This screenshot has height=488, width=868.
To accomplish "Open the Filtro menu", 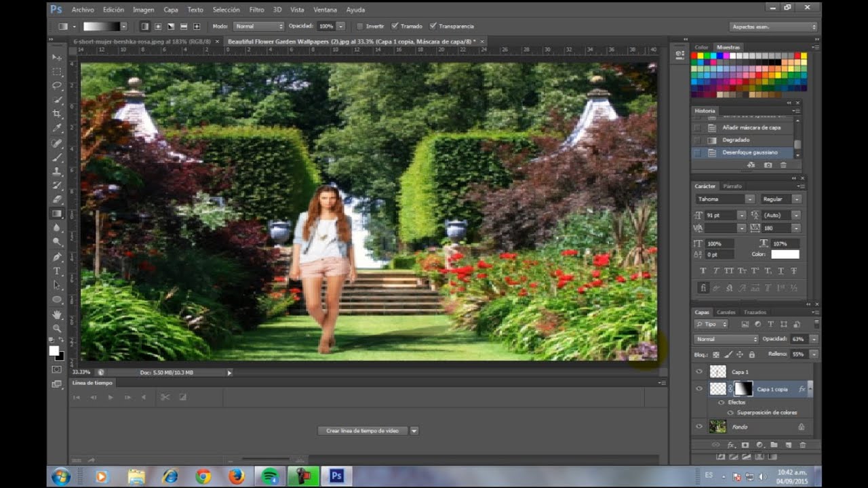I will (256, 10).
